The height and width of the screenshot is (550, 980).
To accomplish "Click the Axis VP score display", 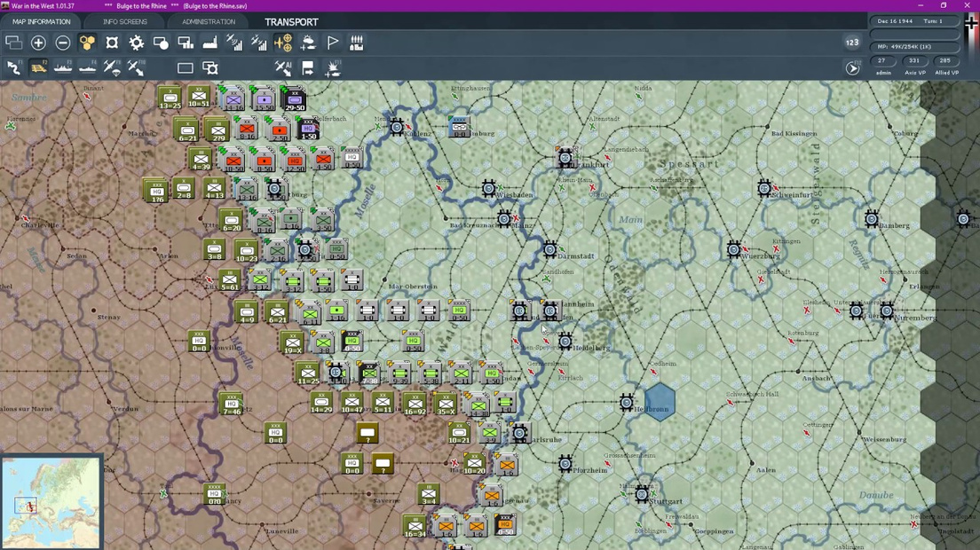I will (913, 60).
